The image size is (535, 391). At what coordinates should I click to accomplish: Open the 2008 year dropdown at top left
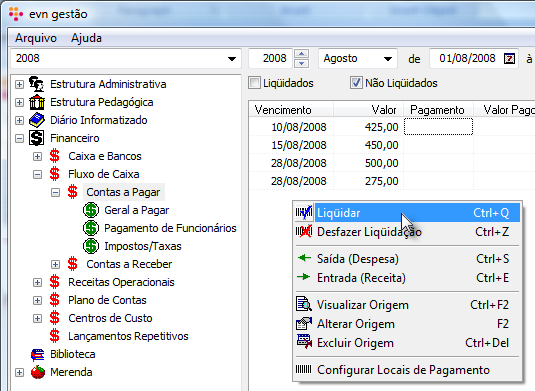232,59
